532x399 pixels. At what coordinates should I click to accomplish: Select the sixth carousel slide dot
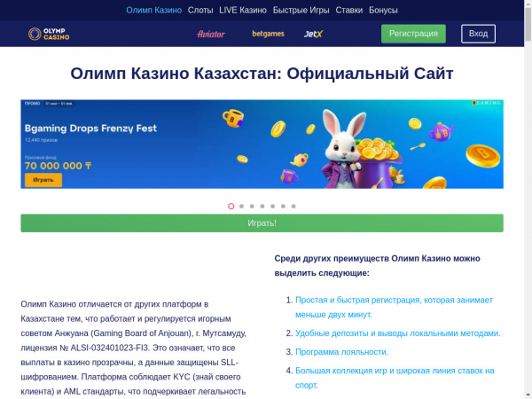pos(283,206)
